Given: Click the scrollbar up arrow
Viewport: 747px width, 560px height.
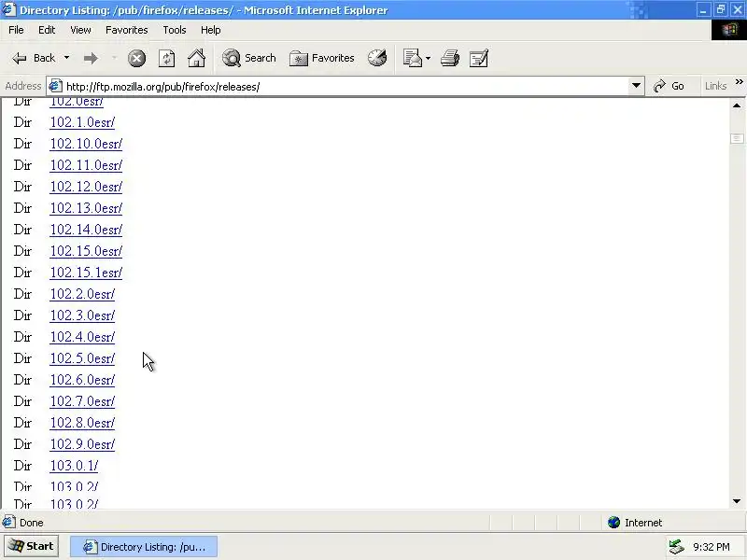Looking at the screenshot, I should click(737, 105).
